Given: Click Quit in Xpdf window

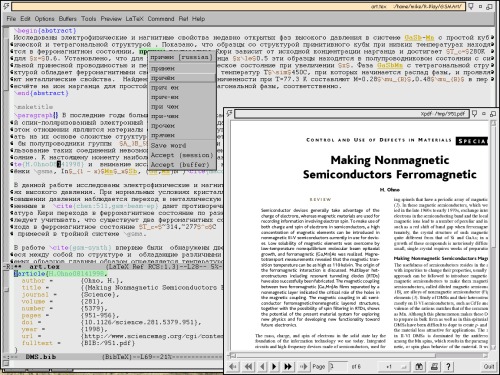Looking at the screenshot, I should click(488, 366).
